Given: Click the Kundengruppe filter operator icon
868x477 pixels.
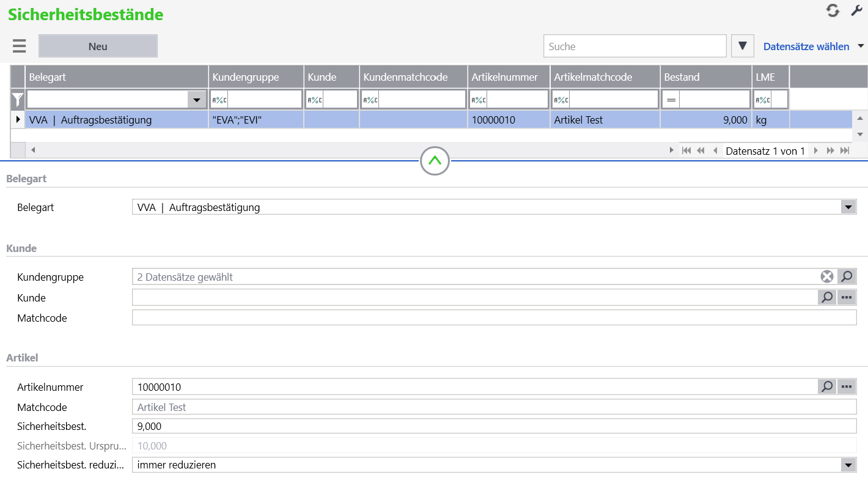Looking at the screenshot, I should pos(219,100).
